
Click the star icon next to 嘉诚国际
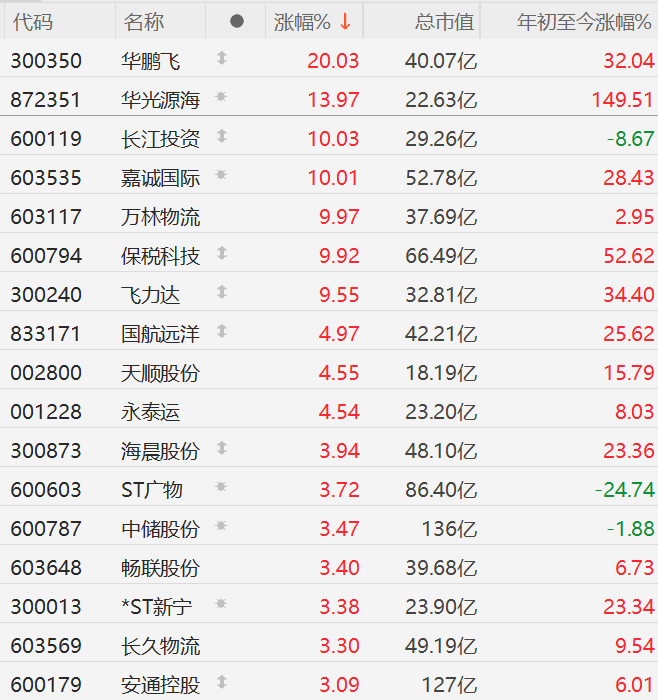pos(221,175)
